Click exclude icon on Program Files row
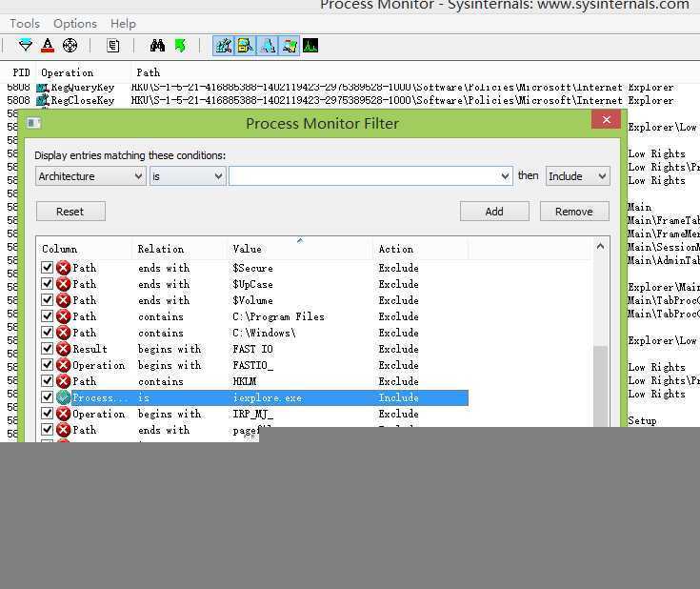The height and width of the screenshot is (589, 700). [x=64, y=316]
